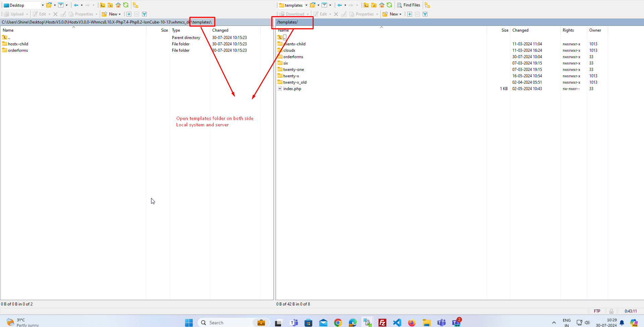This screenshot has height=327, width=644.
Task: Go to home directory in remote panel
Action: pyautogui.click(x=382, y=5)
